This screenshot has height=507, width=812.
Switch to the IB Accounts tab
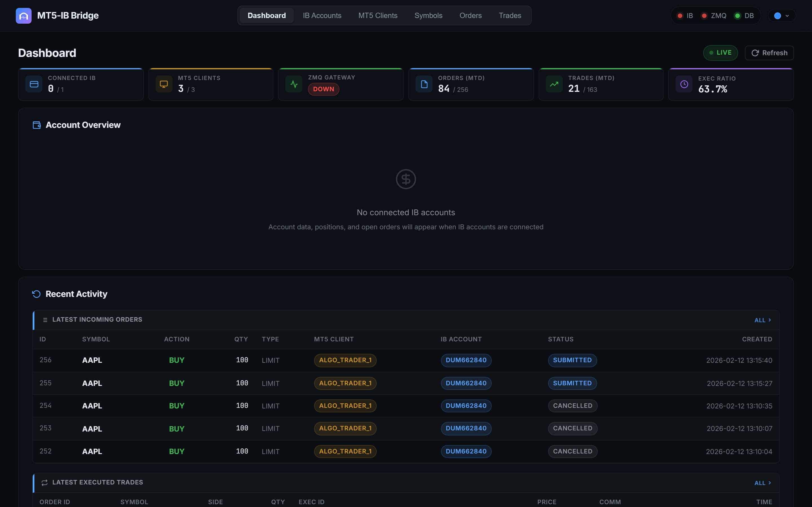point(322,15)
